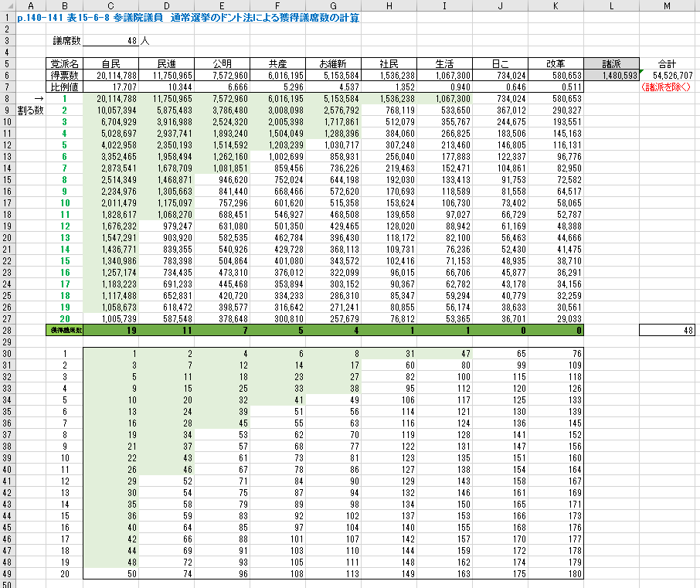The image size is (700, 588).
Task: Select the blue title cell in row 1
Action: (x=188, y=18)
